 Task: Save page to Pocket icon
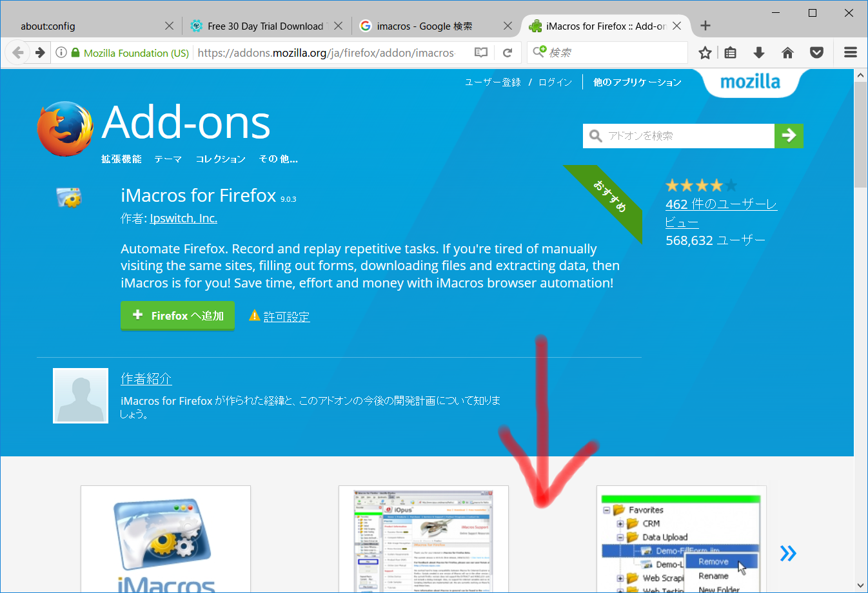coord(816,53)
